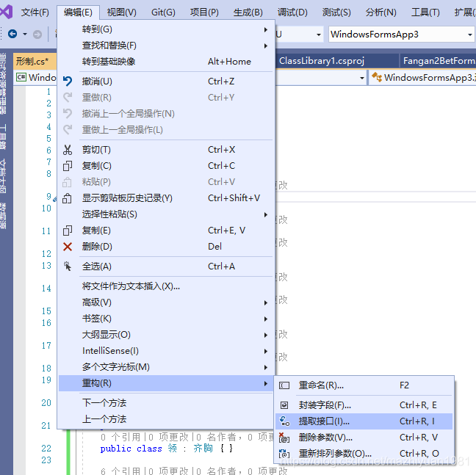Open the View (视图) menu

[121, 12]
